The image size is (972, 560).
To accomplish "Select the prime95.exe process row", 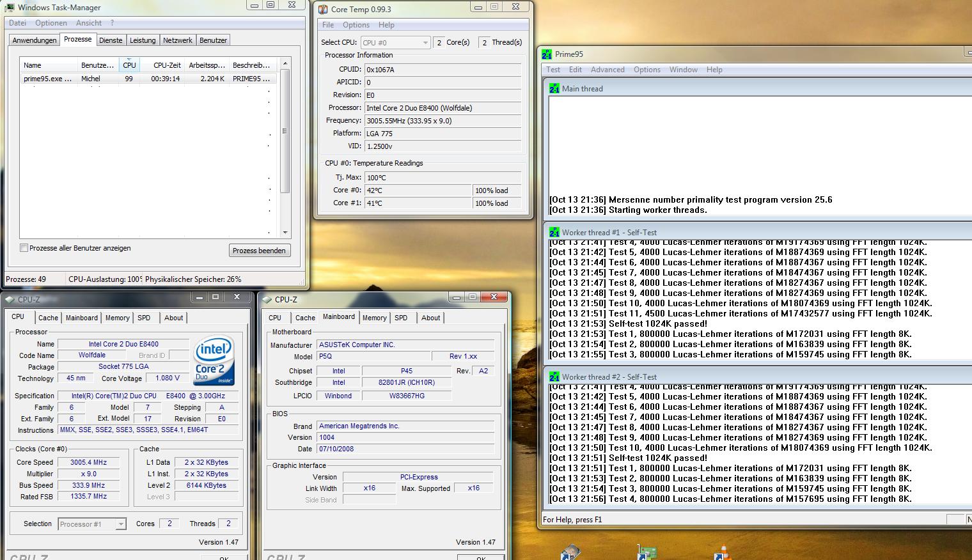I will coord(150,79).
